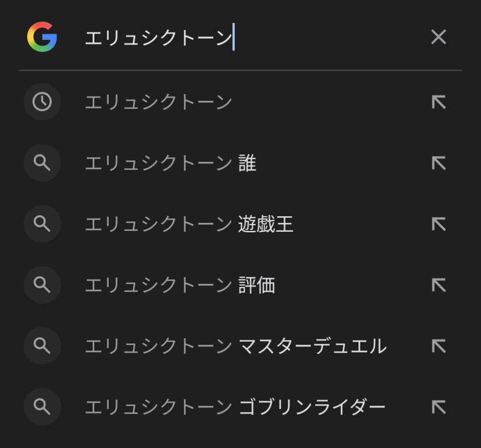Select suggestion エリュシクトーン マスターデュエル
481x448 pixels.
[x=235, y=346]
